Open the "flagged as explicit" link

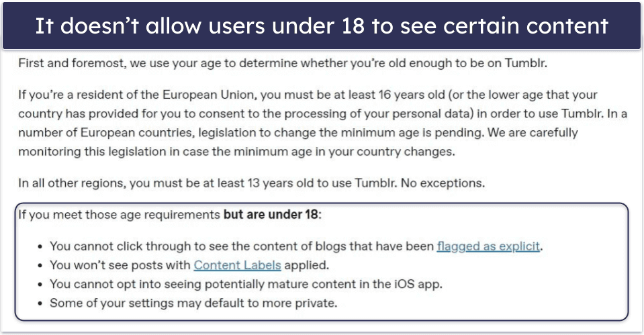[x=488, y=246]
